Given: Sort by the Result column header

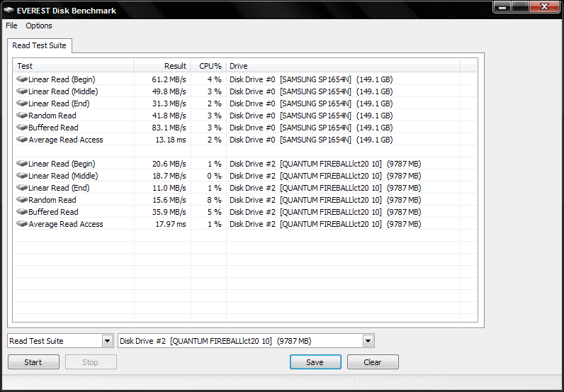Looking at the screenshot, I should click(x=162, y=66).
